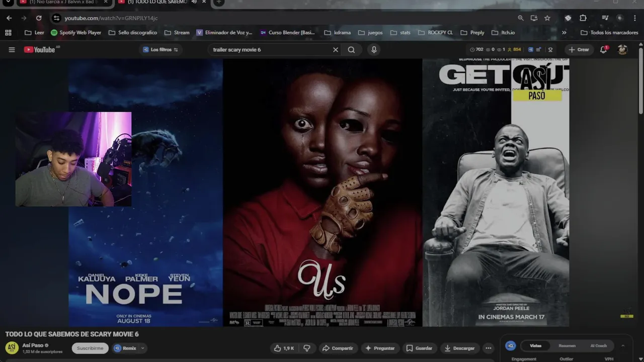Start voice search with microphone icon
Image resolution: width=644 pixels, height=362 pixels.
click(x=373, y=50)
